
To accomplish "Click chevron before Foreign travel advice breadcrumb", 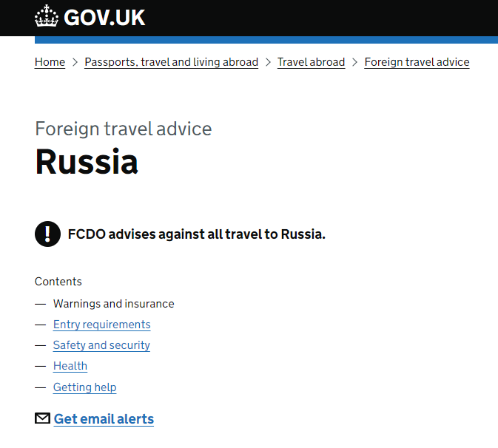I will 355,62.
